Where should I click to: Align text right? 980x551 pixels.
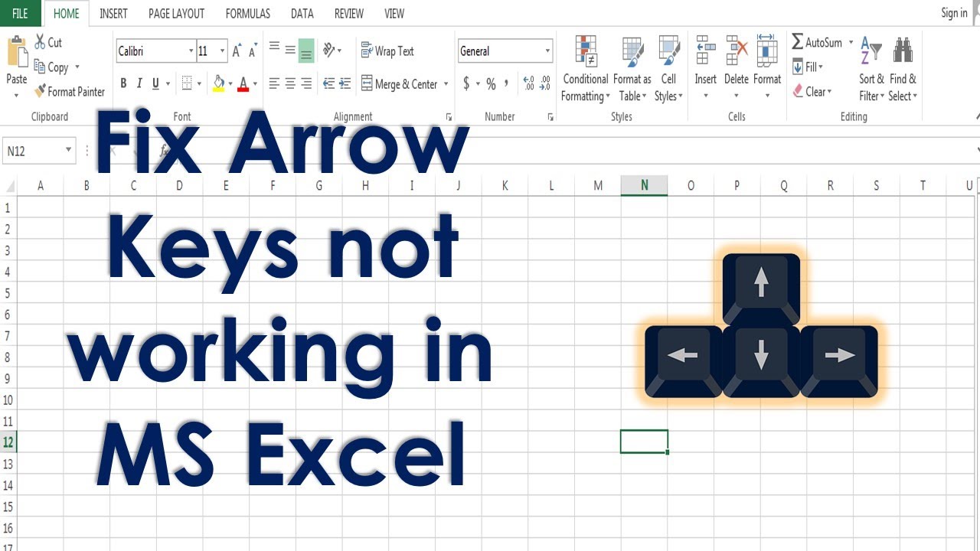[306, 84]
